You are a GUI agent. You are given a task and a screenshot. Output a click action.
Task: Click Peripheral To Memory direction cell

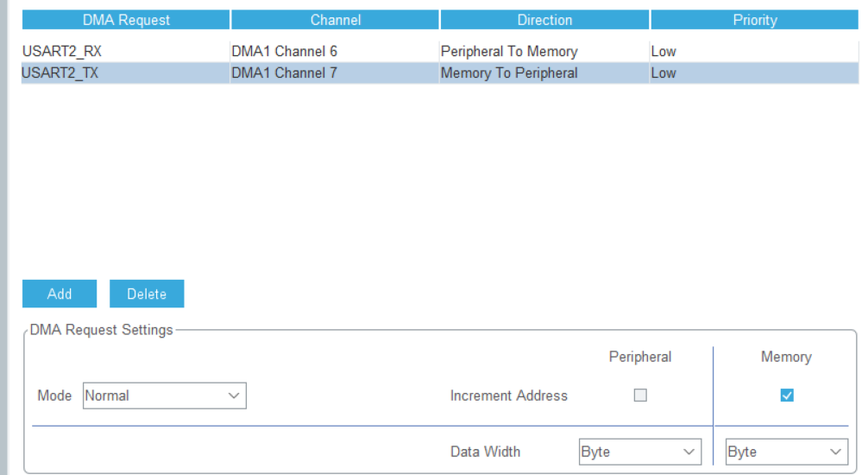click(509, 52)
